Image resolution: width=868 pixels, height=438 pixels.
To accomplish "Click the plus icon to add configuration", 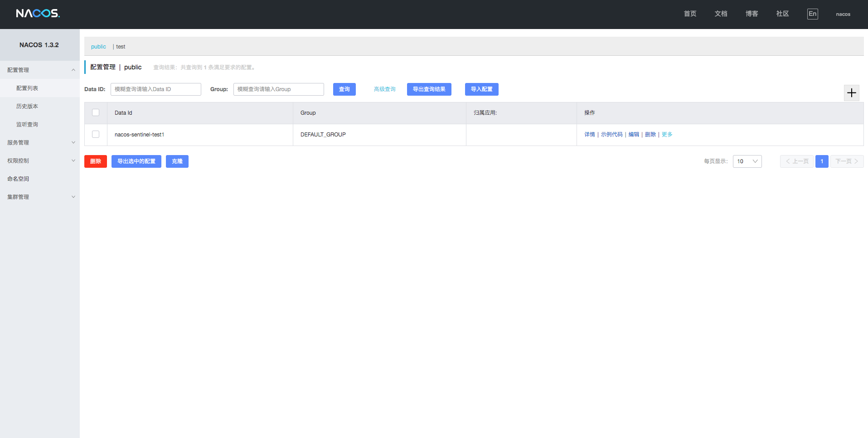I will (x=851, y=93).
